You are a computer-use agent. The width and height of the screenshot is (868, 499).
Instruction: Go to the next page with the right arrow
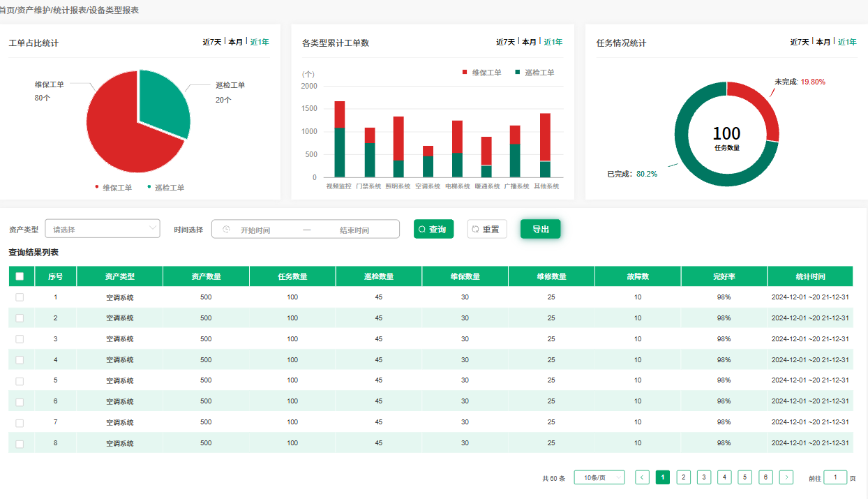[786, 477]
